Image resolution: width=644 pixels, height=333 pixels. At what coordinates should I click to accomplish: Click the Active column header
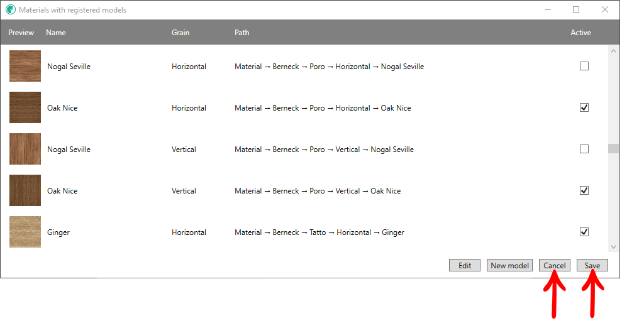click(580, 33)
